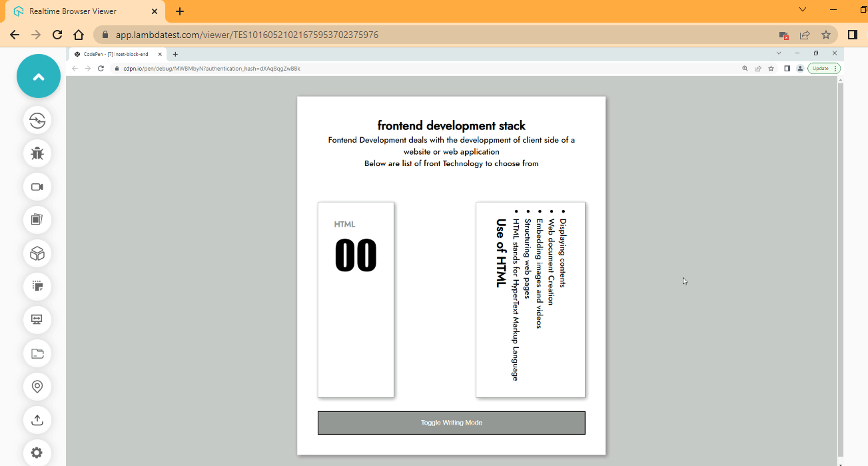The height and width of the screenshot is (466, 868).
Task: Bookmark the CodePen page with the star icon
Action: click(x=771, y=68)
